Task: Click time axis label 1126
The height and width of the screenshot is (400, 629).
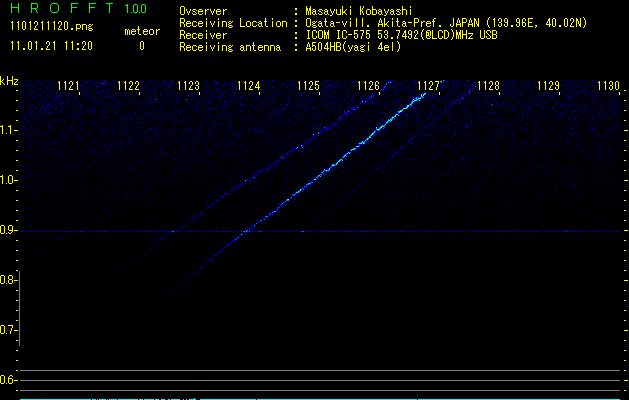Action: click(x=368, y=86)
